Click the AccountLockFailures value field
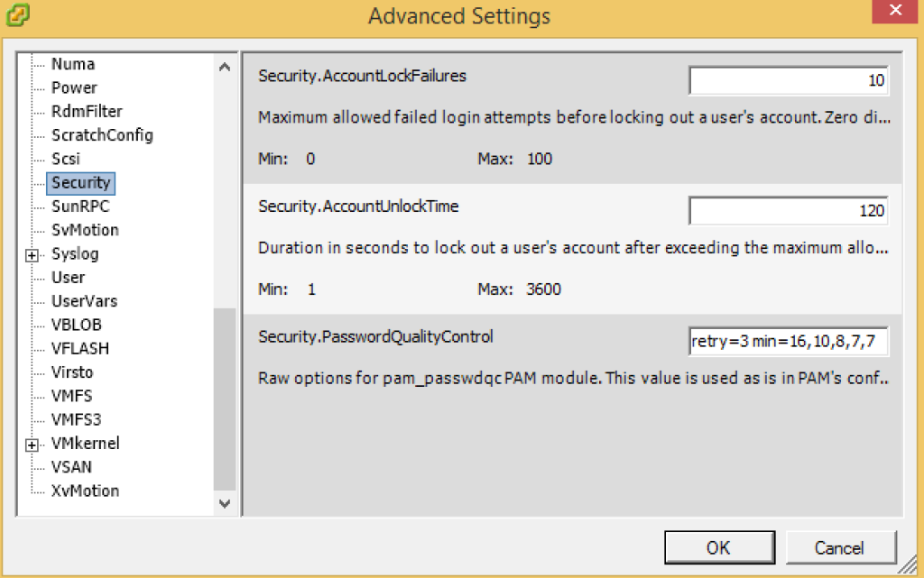Viewport: 924px width, 578px height. point(788,79)
